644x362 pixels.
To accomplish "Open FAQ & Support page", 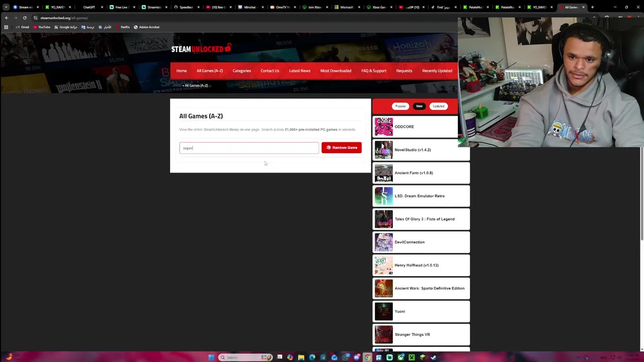I will 374,71.
